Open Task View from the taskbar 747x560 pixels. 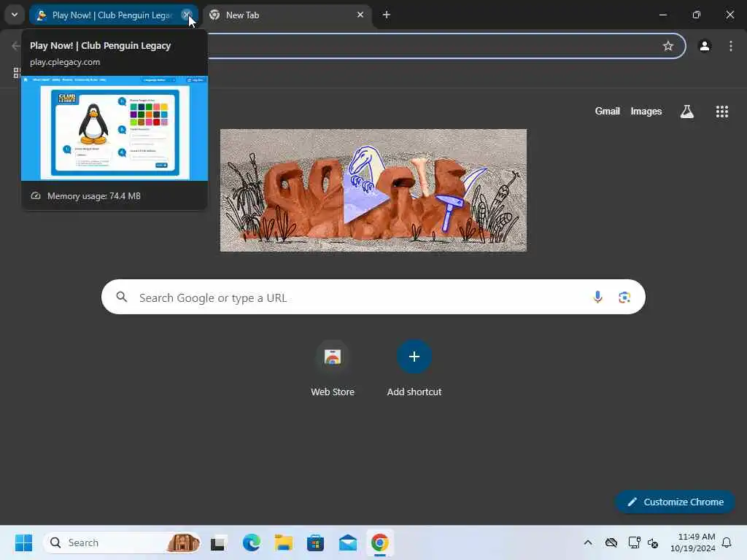click(x=218, y=542)
